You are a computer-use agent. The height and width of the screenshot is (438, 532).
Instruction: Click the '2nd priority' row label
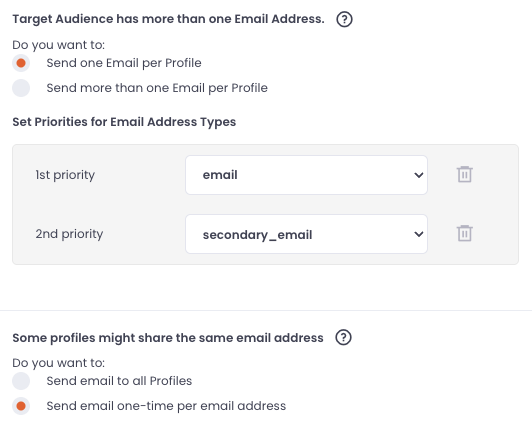tap(69, 234)
